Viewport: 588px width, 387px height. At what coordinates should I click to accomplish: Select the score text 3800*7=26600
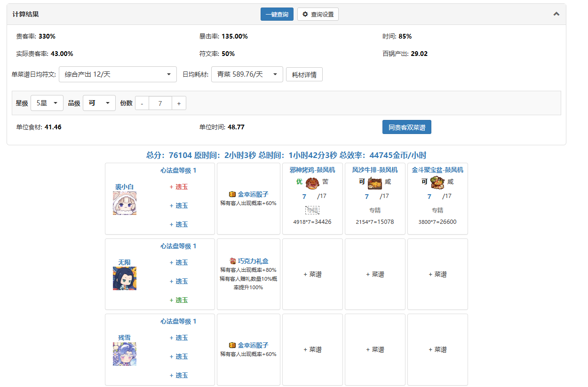click(x=437, y=222)
